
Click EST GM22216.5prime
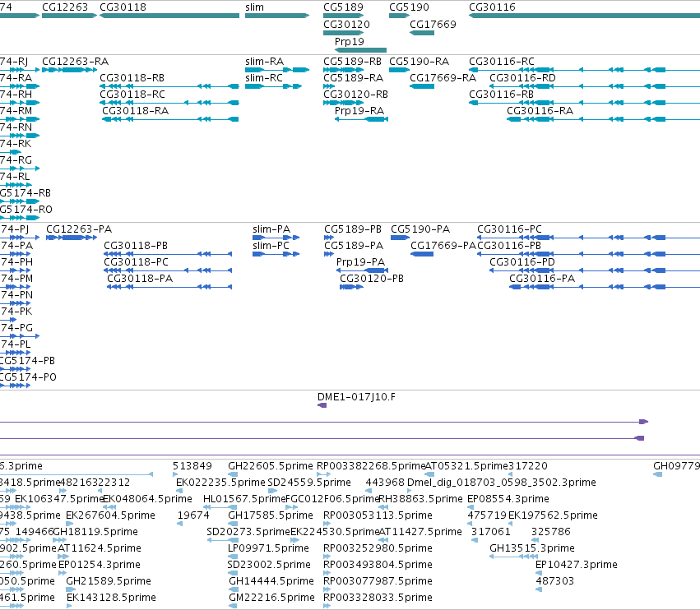272,598
